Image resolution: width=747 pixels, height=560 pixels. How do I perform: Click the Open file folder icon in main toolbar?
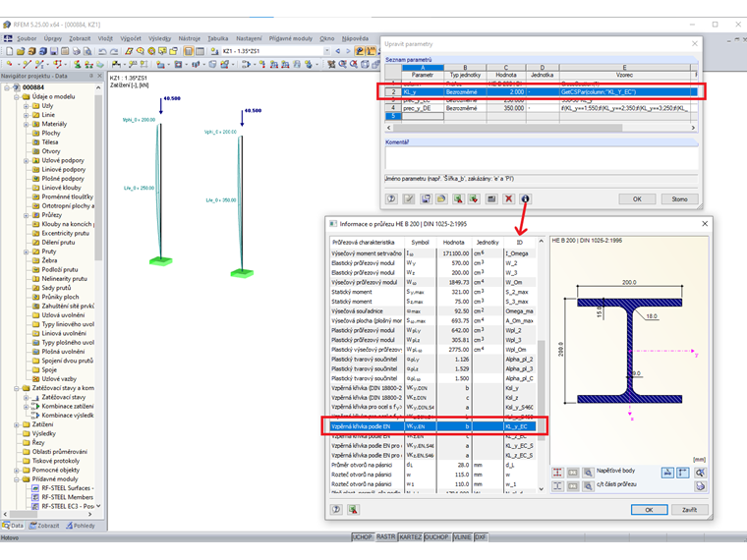tap(20, 51)
